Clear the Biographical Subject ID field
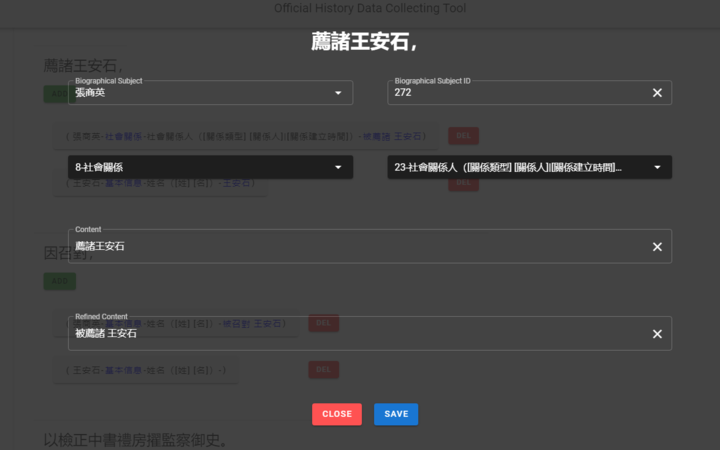The image size is (720, 450). [657, 93]
